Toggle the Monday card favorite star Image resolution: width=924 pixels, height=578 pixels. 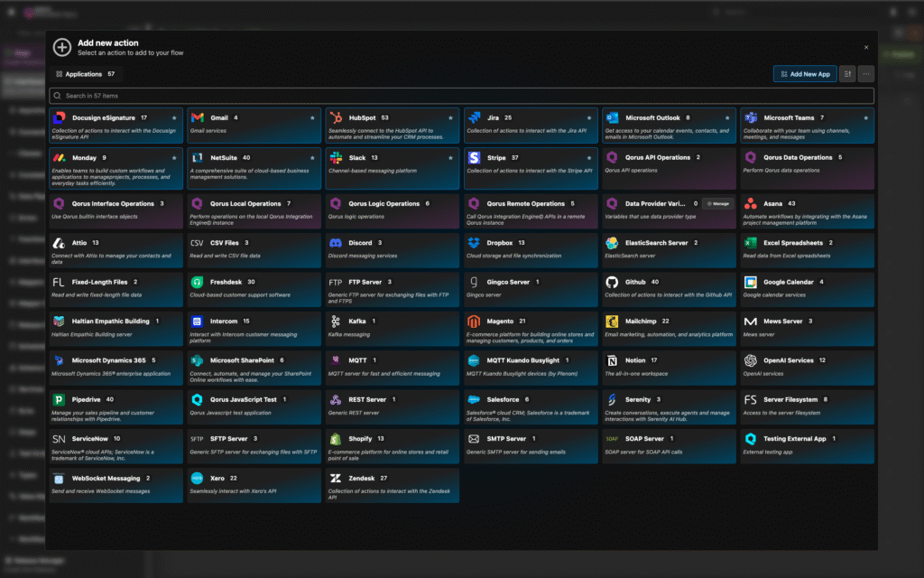(174, 158)
